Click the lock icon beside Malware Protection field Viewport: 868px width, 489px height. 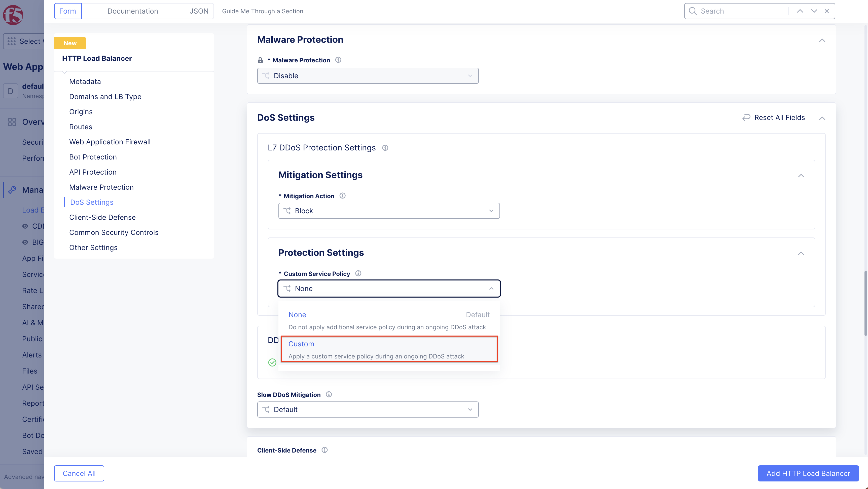pyautogui.click(x=260, y=60)
